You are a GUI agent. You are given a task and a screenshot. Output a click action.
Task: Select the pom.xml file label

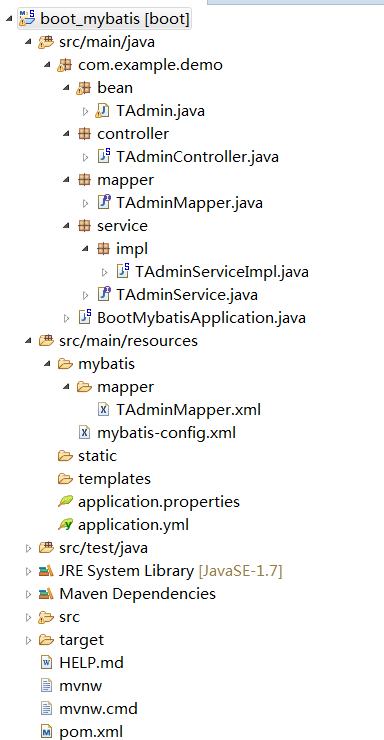point(91,732)
